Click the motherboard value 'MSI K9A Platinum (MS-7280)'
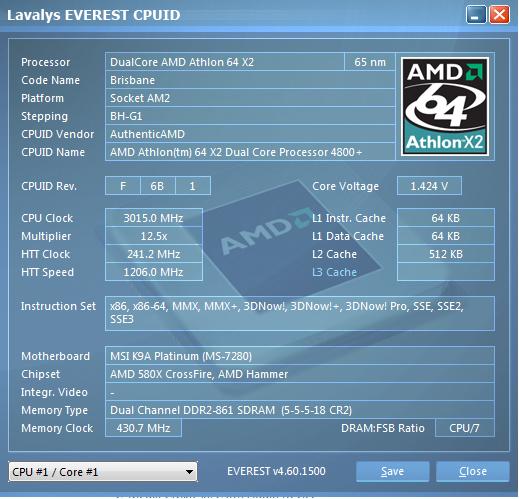Image resolution: width=519 pixels, height=499 pixels. click(x=300, y=356)
